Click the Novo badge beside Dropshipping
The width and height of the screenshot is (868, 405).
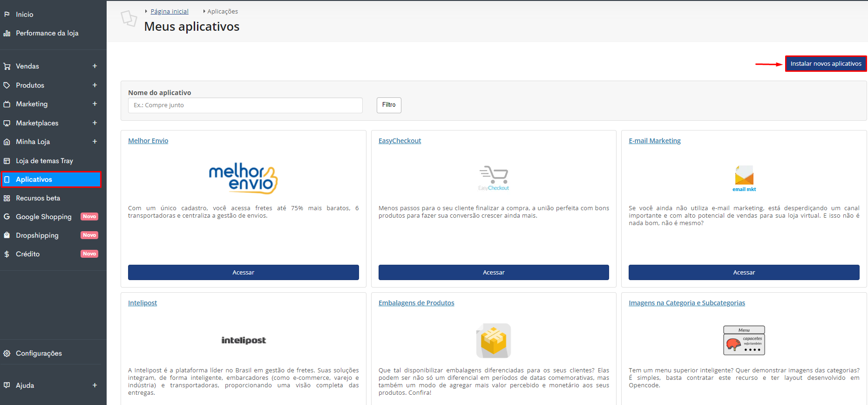point(89,235)
